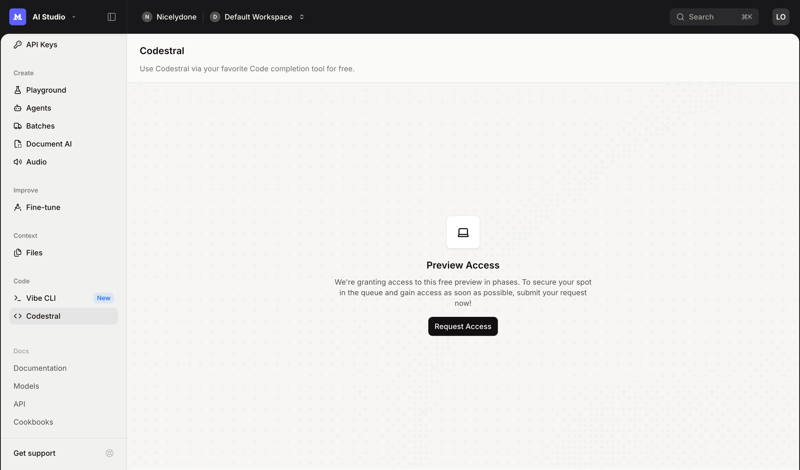800x470 pixels.
Task: Open the Audio section
Action: point(36,162)
